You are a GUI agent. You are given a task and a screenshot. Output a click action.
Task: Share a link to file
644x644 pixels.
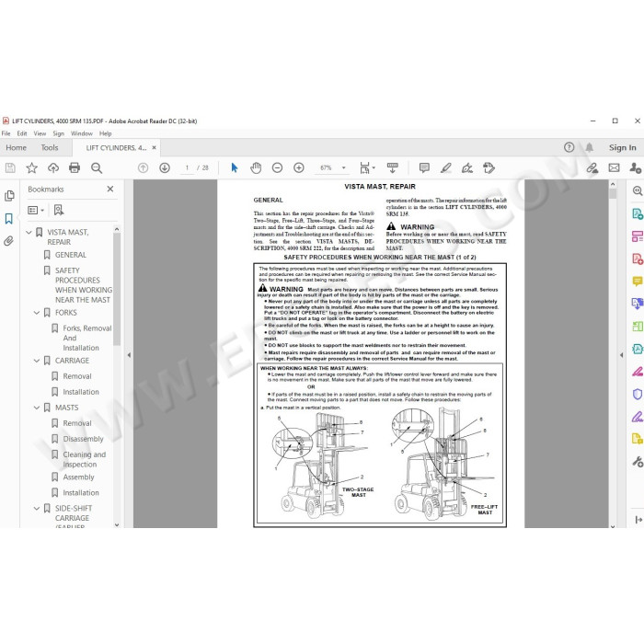592,167
